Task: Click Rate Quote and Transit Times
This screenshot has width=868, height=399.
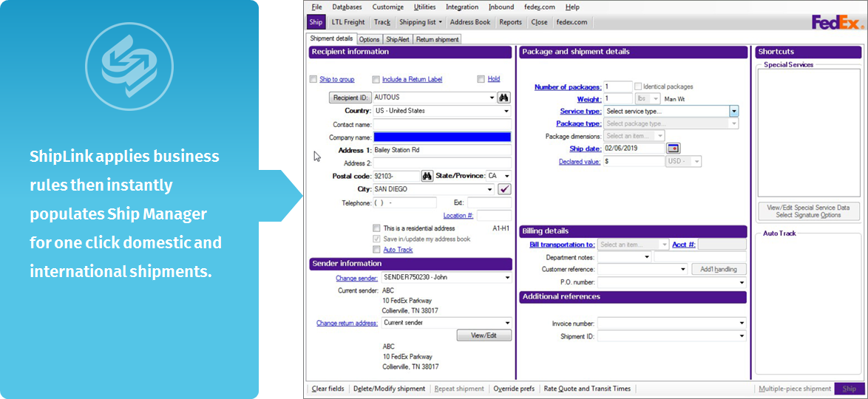Action: coord(587,389)
